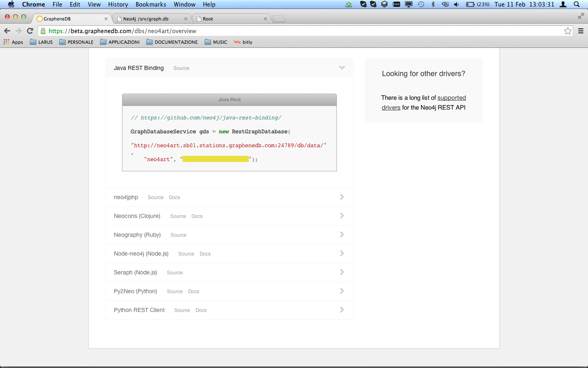The width and height of the screenshot is (588, 368).
Task: Open the MUSIC bookmarks folder
Action: tap(216, 42)
